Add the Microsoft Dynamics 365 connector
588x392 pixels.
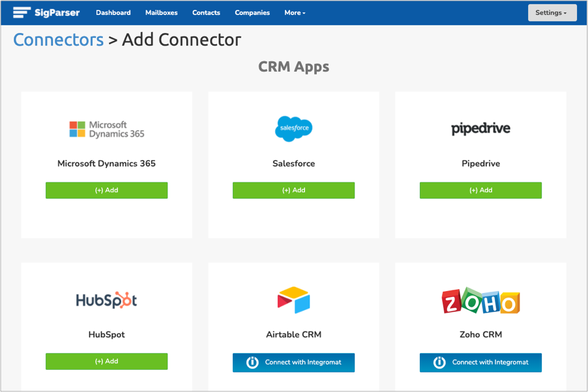point(106,190)
